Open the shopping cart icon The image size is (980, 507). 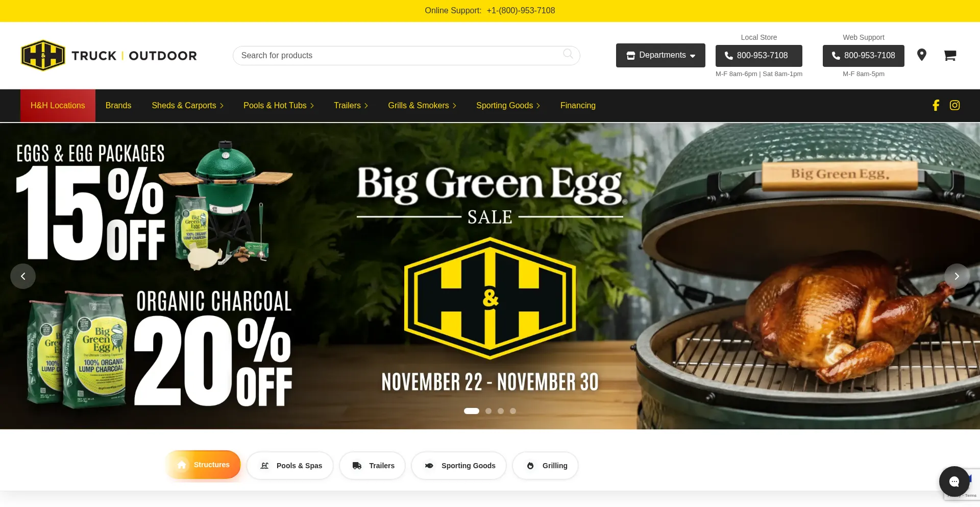949,55
